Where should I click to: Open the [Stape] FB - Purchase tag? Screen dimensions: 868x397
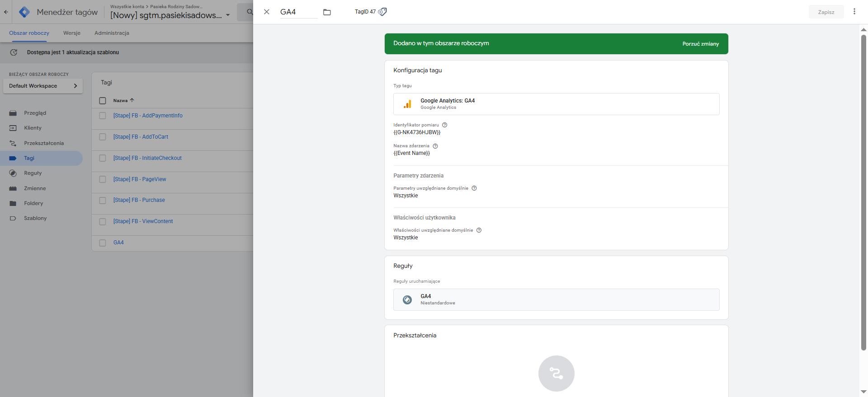click(x=139, y=200)
